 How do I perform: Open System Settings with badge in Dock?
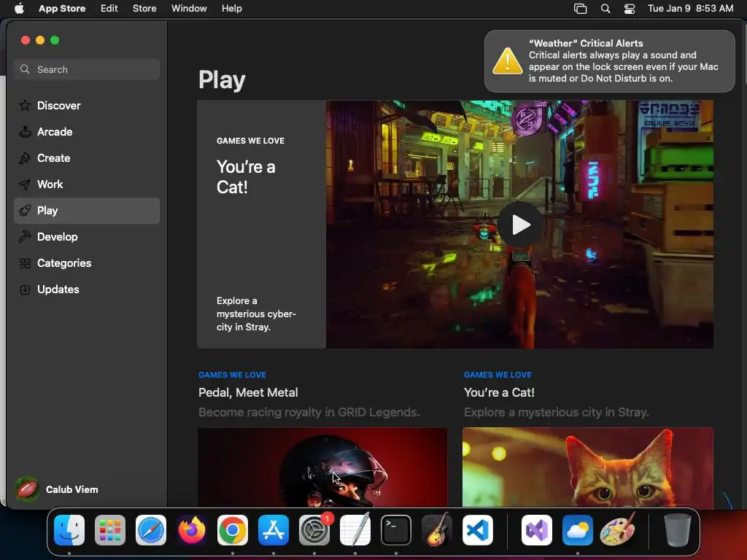[314, 530]
